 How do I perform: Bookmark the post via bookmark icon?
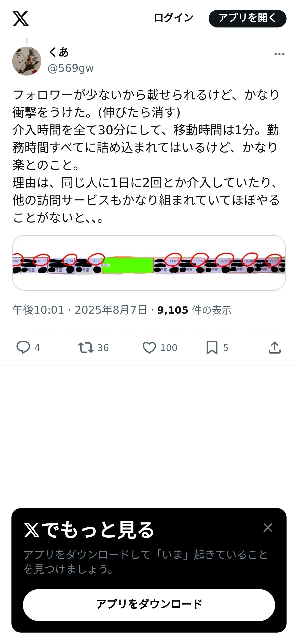[212, 347]
